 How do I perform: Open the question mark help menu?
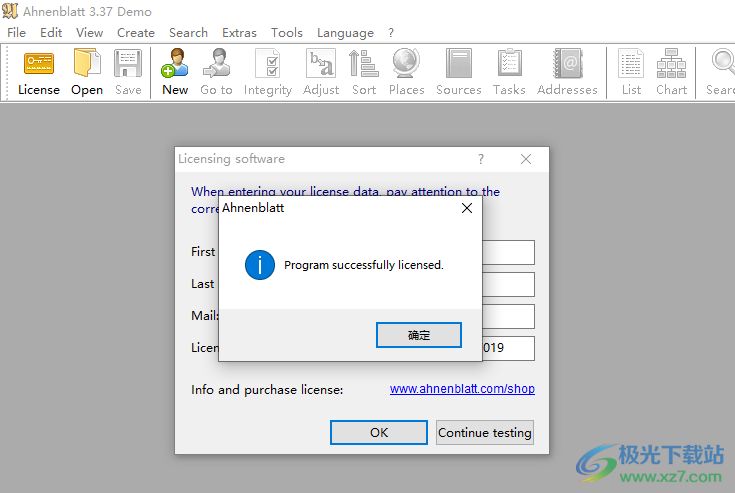pyautogui.click(x=391, y=33)
